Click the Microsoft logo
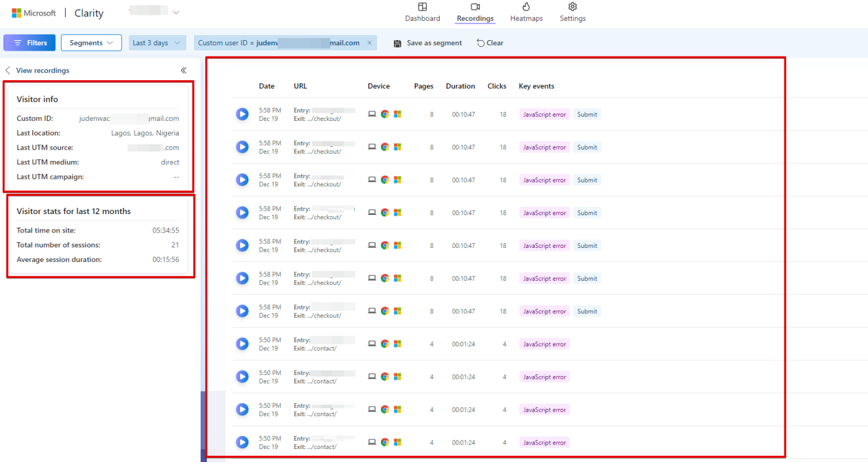Viewport: 868px width, 462px height. [x=18, y=12]
